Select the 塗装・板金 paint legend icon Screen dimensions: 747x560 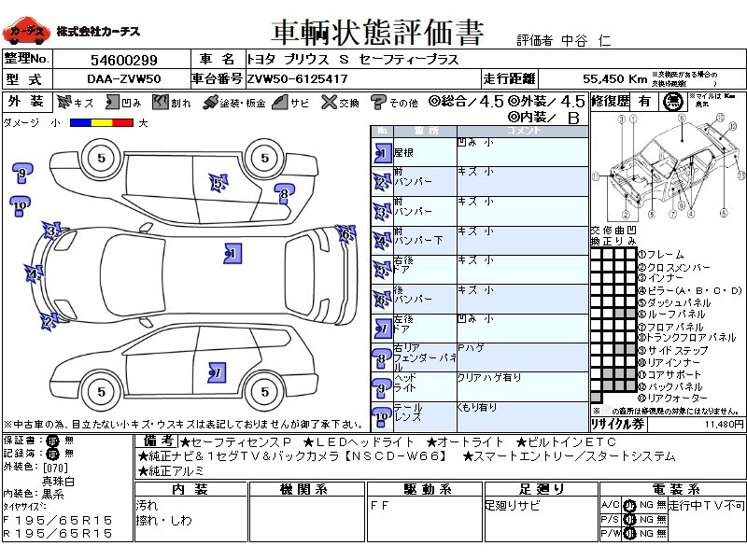210,103
